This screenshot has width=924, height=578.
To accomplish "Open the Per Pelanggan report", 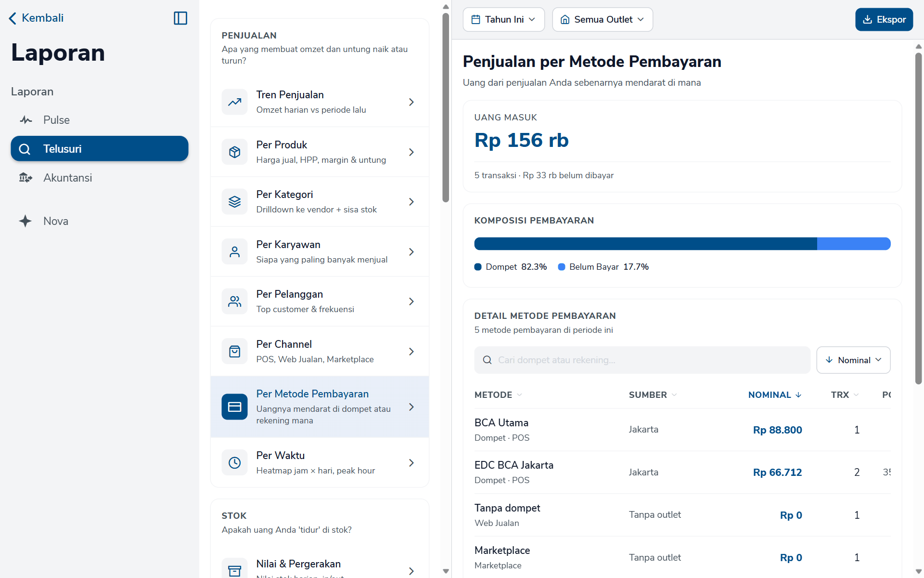I will 320,302.
